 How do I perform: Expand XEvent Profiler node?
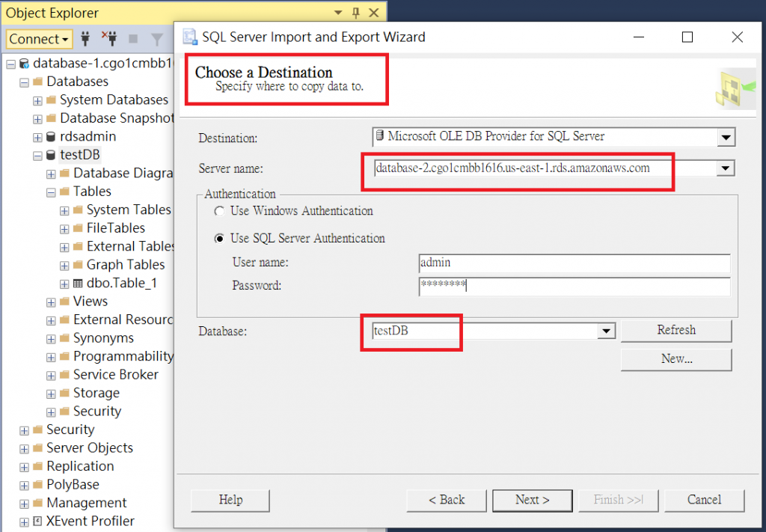click(24, 522)
